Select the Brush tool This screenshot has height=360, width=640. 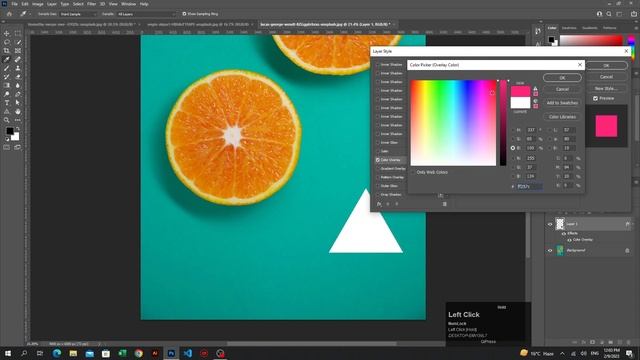[x=7, y=68]
